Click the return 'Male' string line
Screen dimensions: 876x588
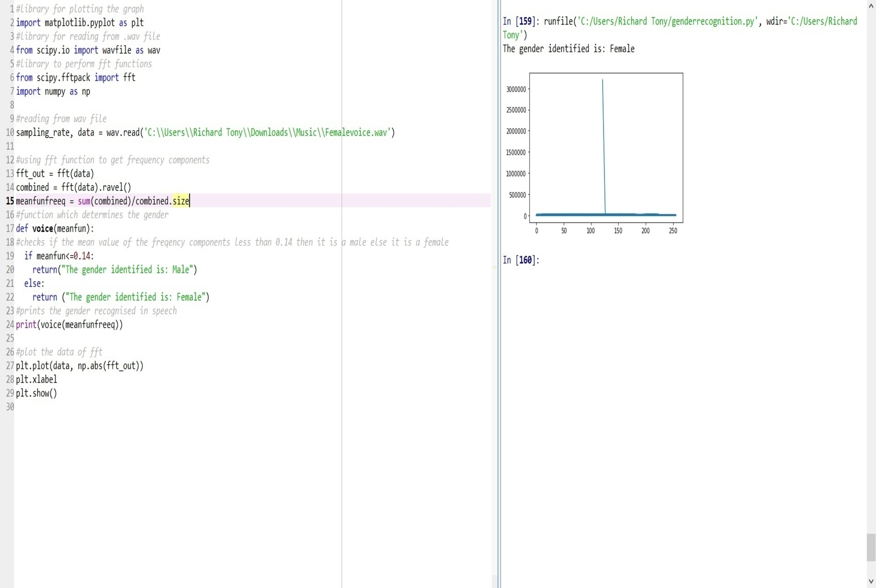click(x=114, y=270)
